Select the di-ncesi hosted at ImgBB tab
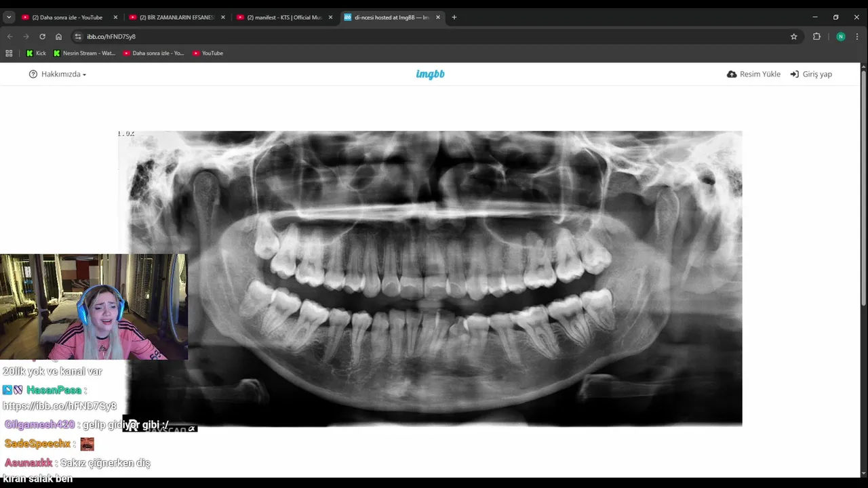Image resolution: width=868 pixels, height=488 pixels. click(x=392, y=17)
